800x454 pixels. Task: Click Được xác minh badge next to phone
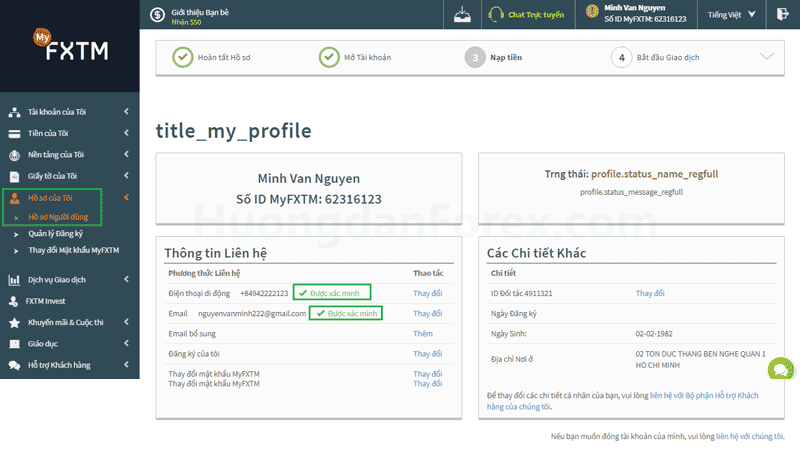pyautogui.click(x=332, y=293)
